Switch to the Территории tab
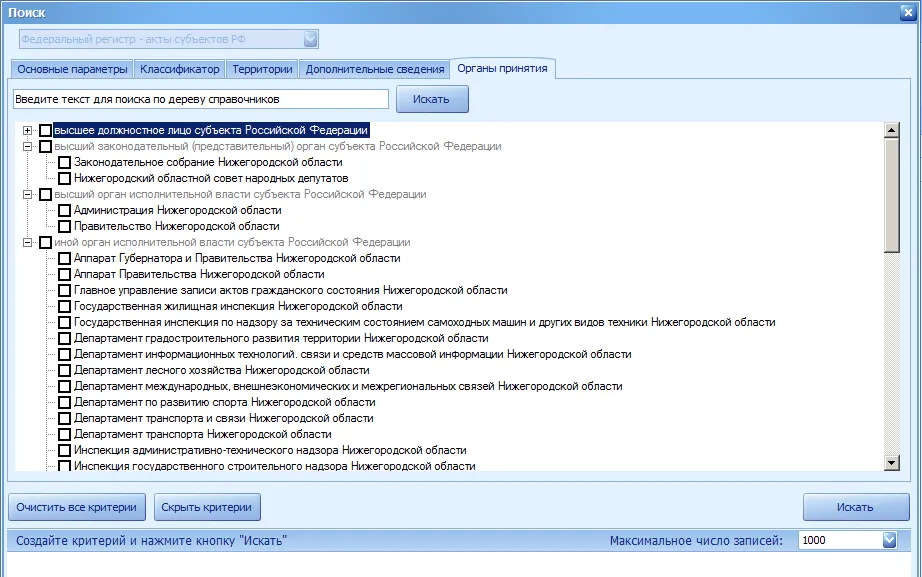 (262, 69)
